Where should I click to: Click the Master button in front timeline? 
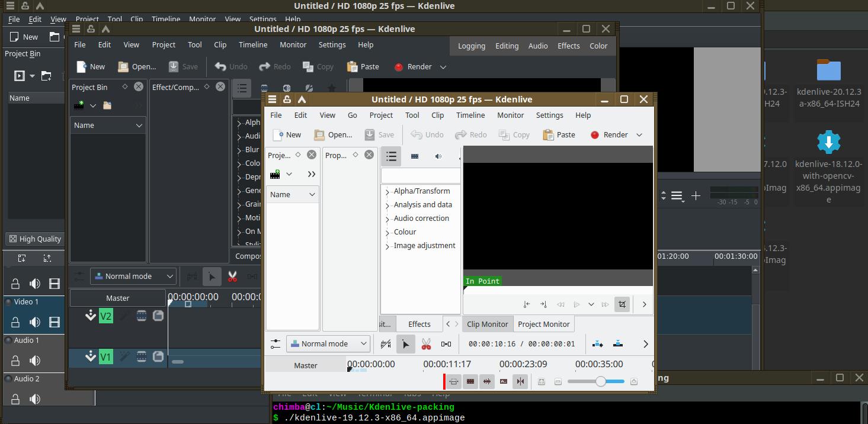306,365
